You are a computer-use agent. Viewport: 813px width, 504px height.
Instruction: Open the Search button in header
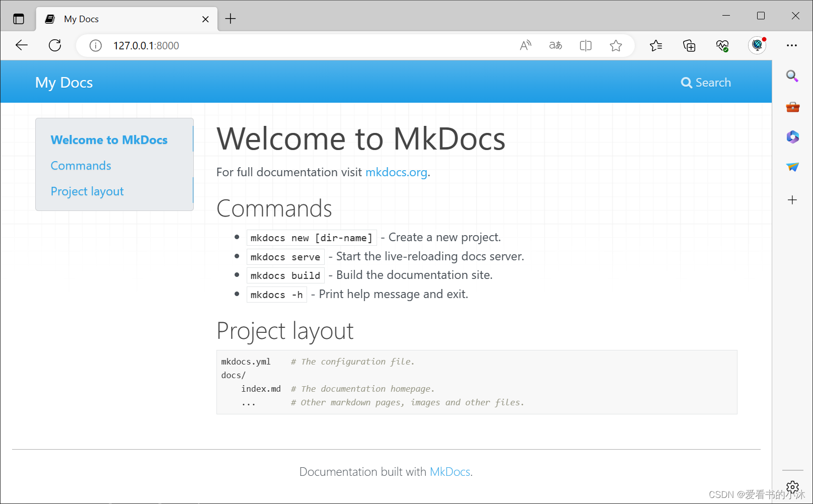coord(706,83)
